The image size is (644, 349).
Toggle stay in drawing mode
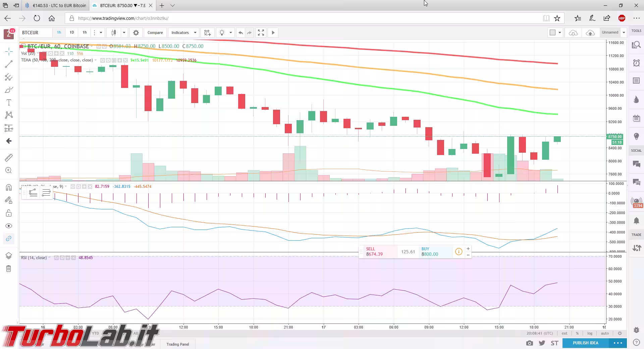tap(9, 200)
